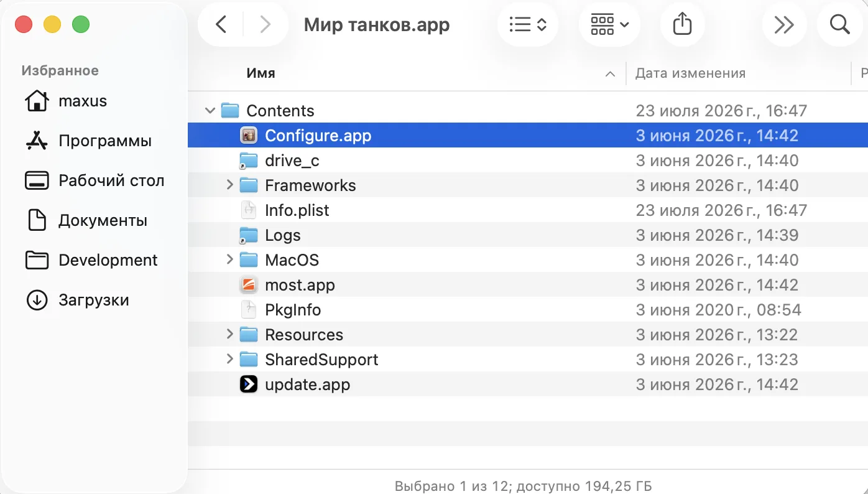Go back with the left chevron button

(221, 25)
